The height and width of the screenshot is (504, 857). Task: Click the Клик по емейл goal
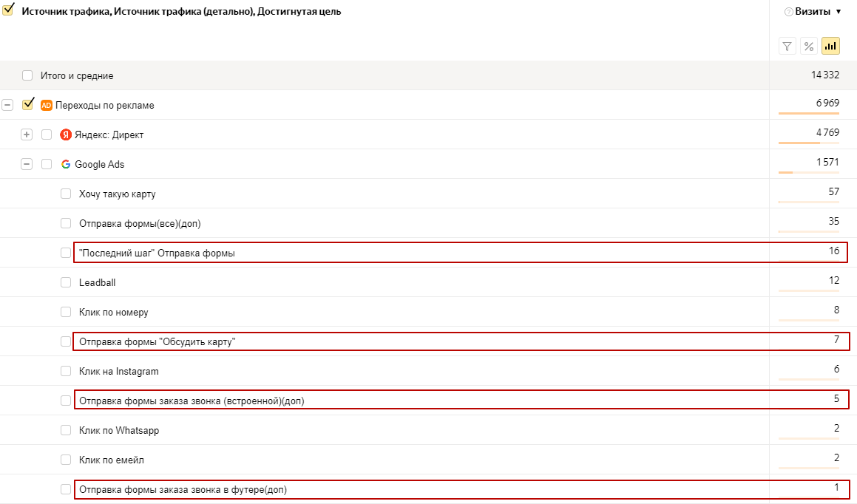click(x=112, y=460)
